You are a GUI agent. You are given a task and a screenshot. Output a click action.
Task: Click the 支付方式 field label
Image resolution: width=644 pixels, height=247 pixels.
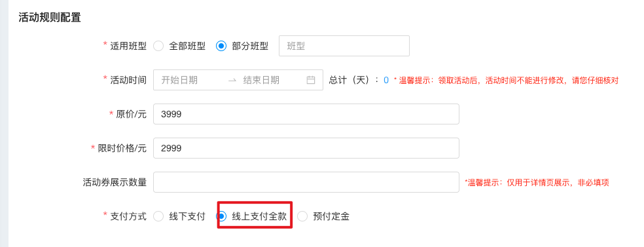128,217
